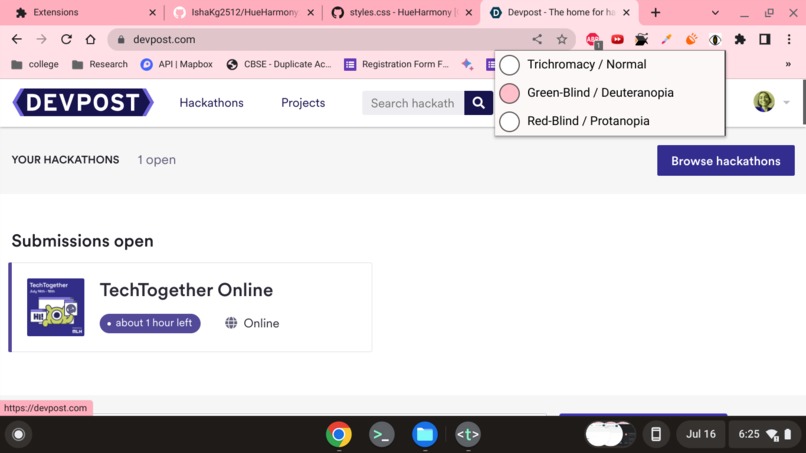Viewport: 806px width, 453px height.
Task: Bookmark this page with star icon
Action: click(x=562, y=39)
